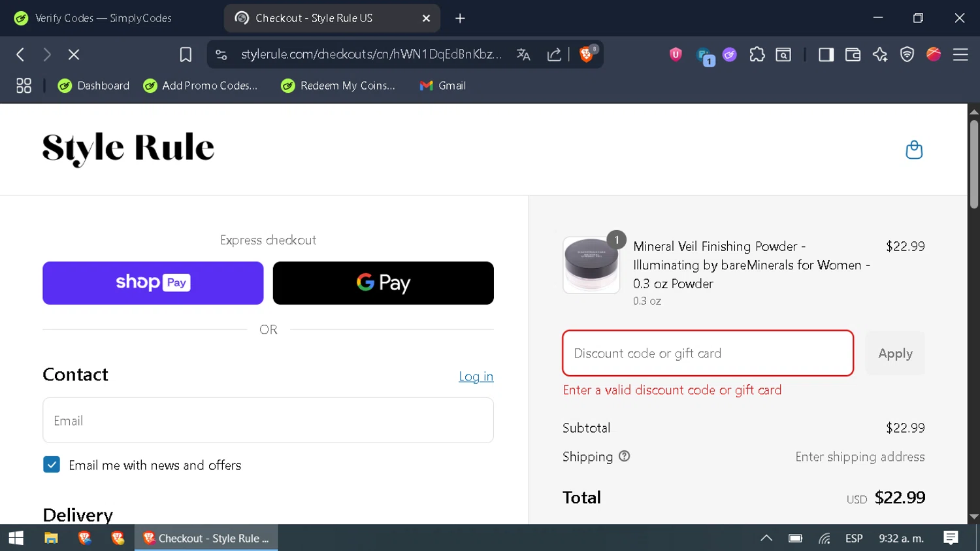The width and height of the screenshot is (980, 551).
Task: Open the network Wi-Fi tray icon
Action: pyautogui.click(x=825, y=539)
